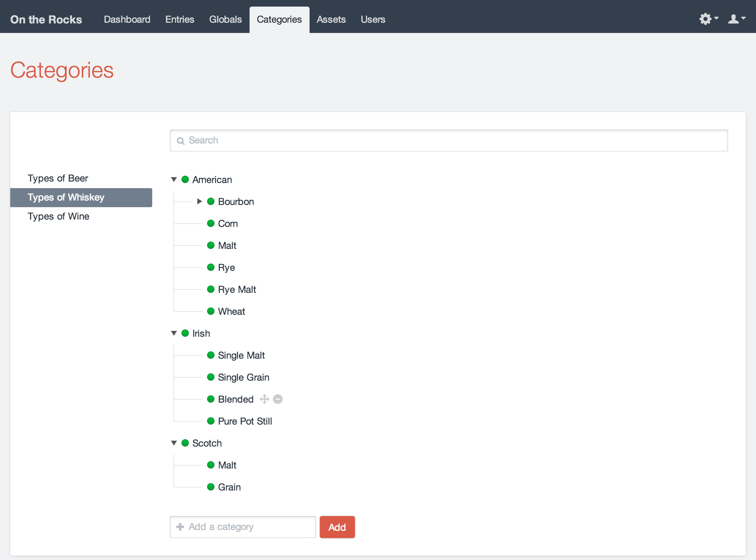The width and height of the screenshot is (756, 560).
Task: Go to the Dashboard tab
Action: click(x=127, y=19)
